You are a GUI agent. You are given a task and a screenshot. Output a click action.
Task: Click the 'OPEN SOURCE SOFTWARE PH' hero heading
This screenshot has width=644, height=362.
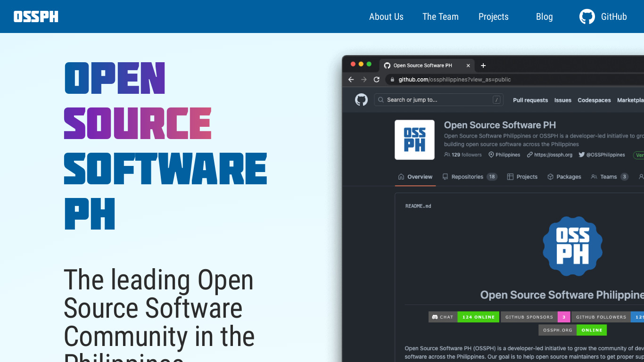click(165, 146)
